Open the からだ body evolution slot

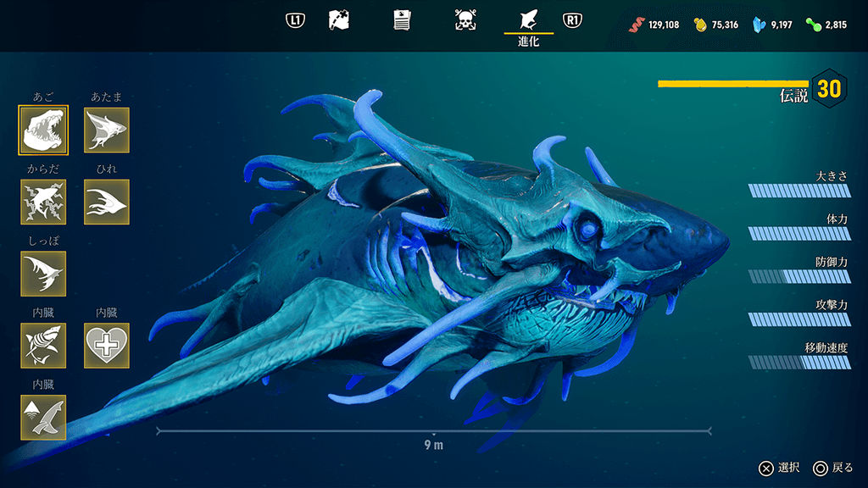pyautogui.click(x=43, y=202)
